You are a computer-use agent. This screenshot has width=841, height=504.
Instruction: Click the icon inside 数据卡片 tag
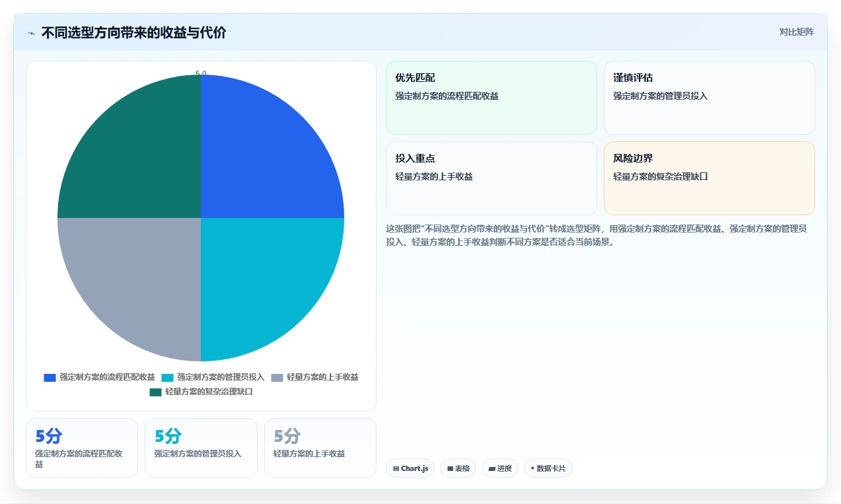point(532,468)
